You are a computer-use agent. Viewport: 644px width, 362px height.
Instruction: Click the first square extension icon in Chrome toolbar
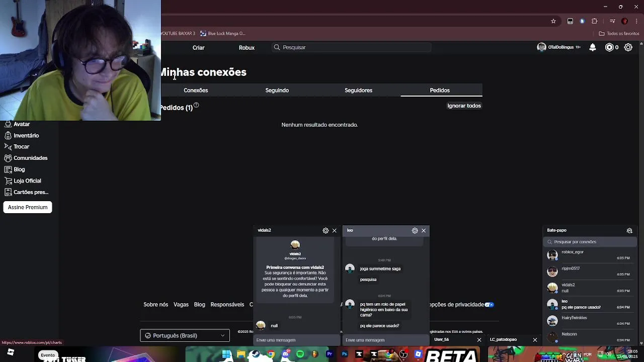pos(570,21)
